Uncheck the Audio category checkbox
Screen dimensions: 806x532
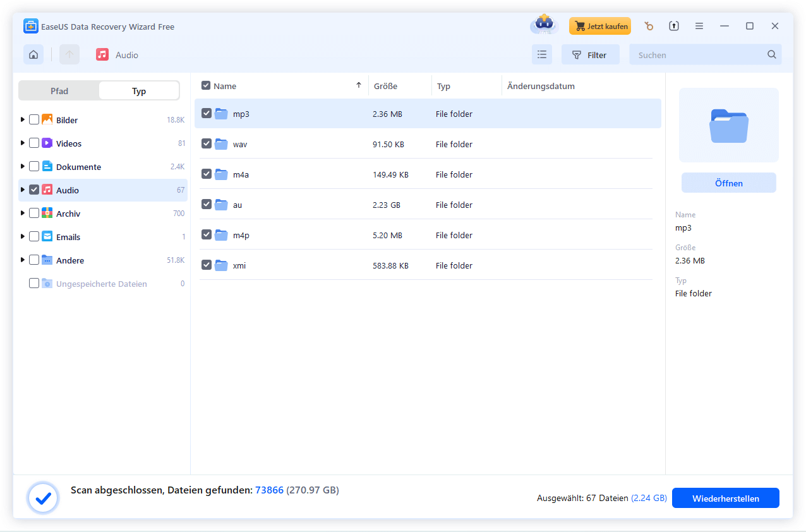click(x=34, y=190)
